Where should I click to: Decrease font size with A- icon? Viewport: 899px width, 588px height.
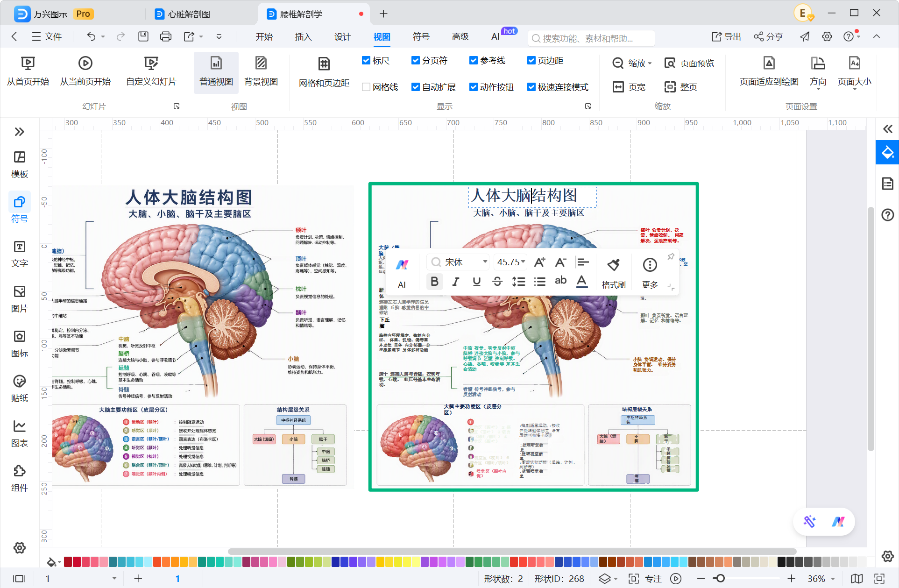click(560, 262)
